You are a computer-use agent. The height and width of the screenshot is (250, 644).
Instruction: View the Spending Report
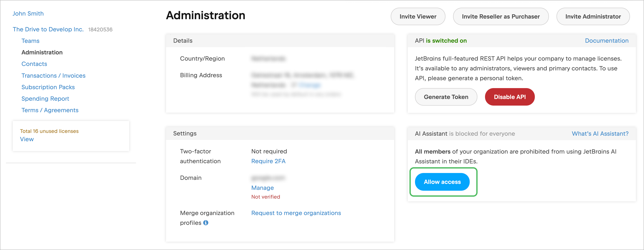pos(45,99)
